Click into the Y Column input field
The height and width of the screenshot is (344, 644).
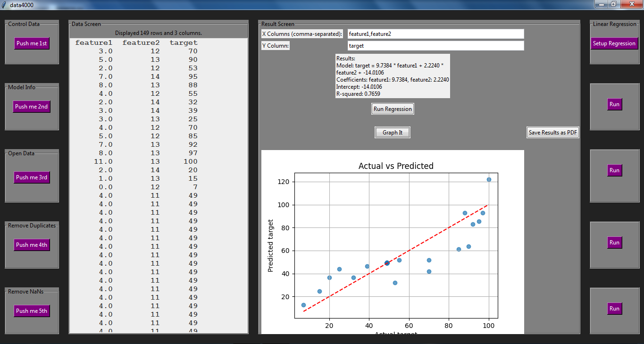pyautogui.click(x=435, y=46)
